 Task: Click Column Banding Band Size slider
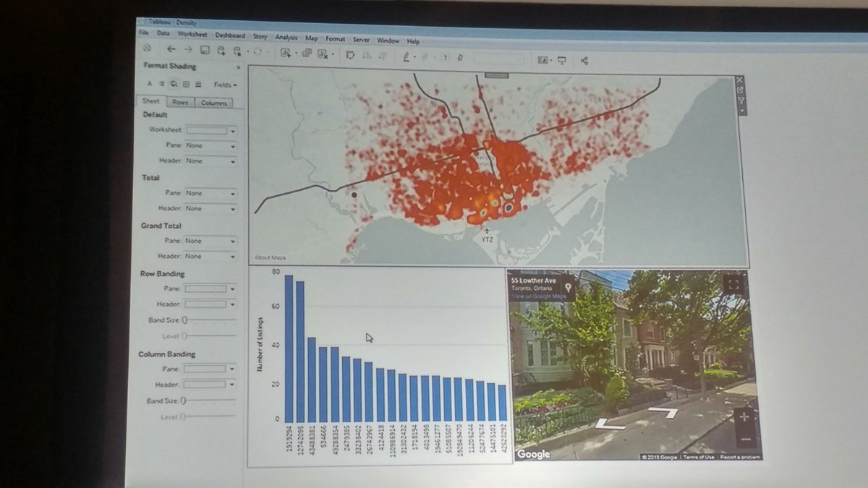point(209,401)
